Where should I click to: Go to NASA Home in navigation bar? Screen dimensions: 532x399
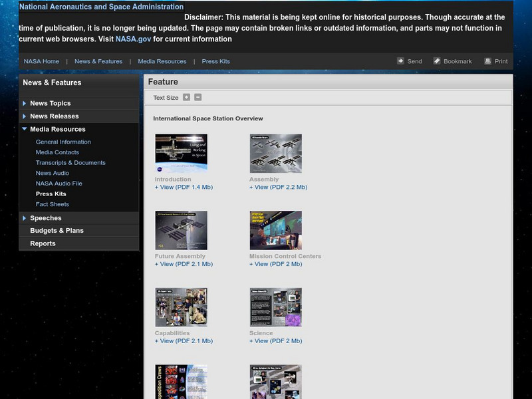41,61
